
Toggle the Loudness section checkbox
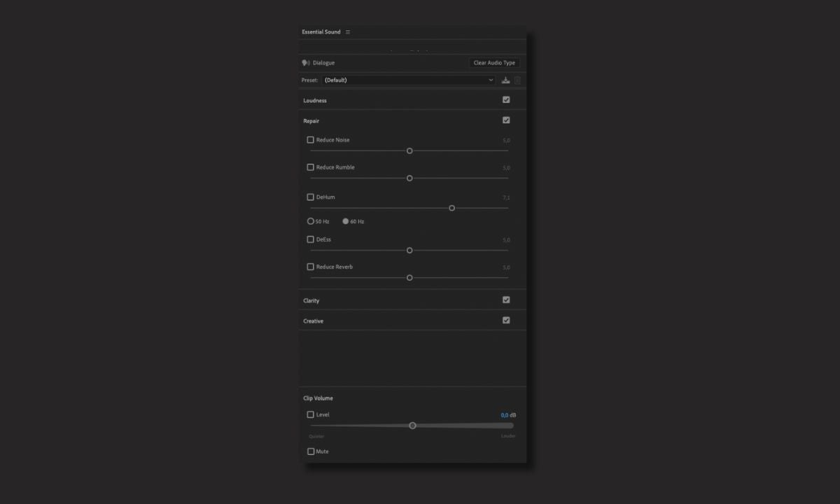[x=506, y=100]
